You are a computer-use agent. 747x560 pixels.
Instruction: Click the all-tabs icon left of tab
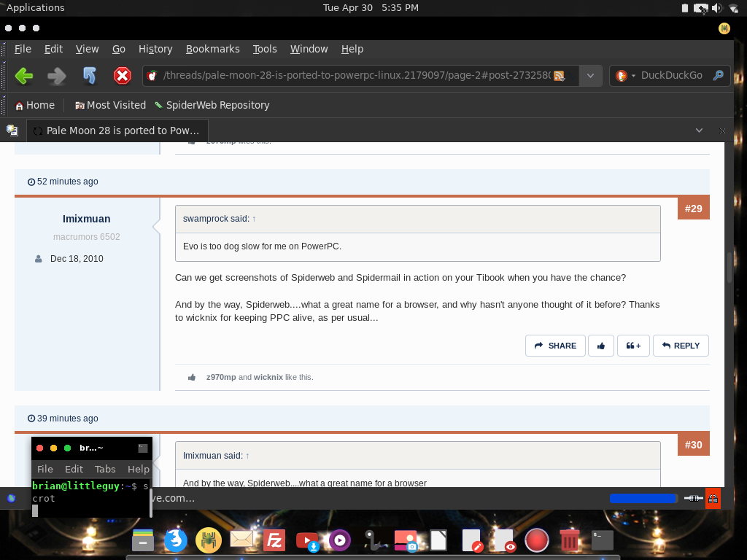tap(12, 130)
